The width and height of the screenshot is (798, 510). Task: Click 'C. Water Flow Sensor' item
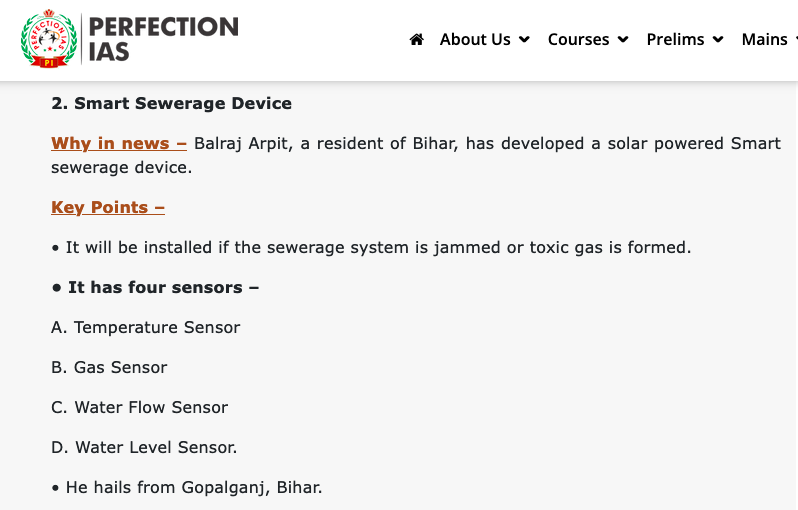click(139, 407)
